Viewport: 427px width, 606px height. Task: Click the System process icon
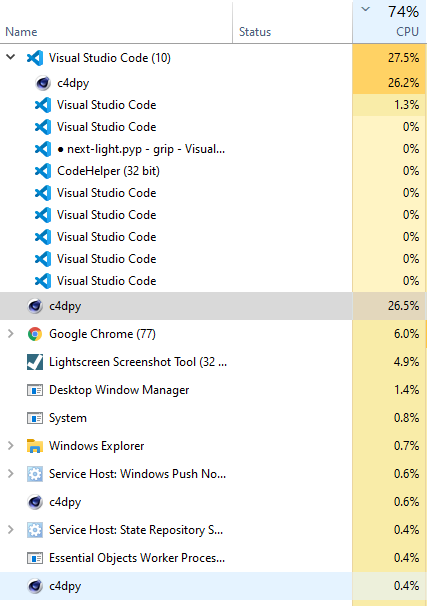point(35,418)
